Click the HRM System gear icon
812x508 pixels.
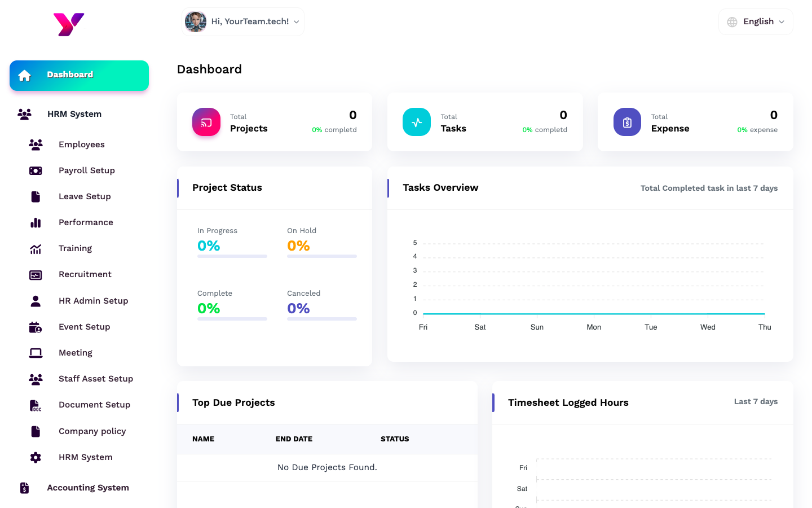(36, 457)
